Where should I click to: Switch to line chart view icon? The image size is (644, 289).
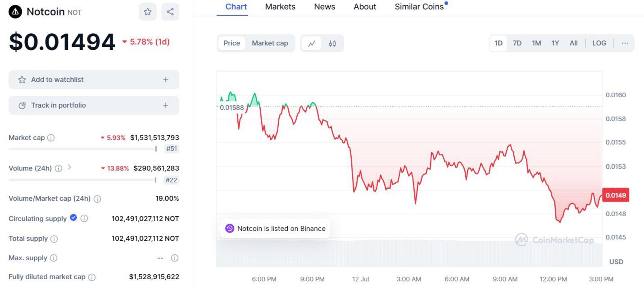pyautogui.click(x=311, y=43)
